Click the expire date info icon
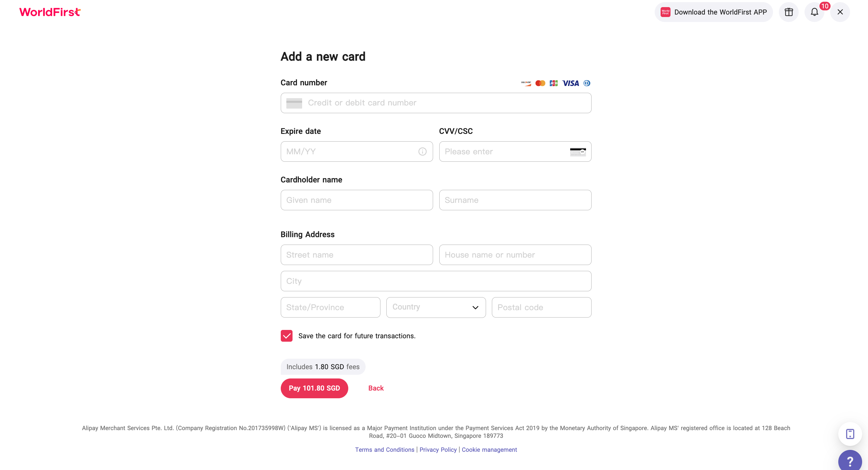Viewport: 868px width, 470px height. (x=422, y=152)
